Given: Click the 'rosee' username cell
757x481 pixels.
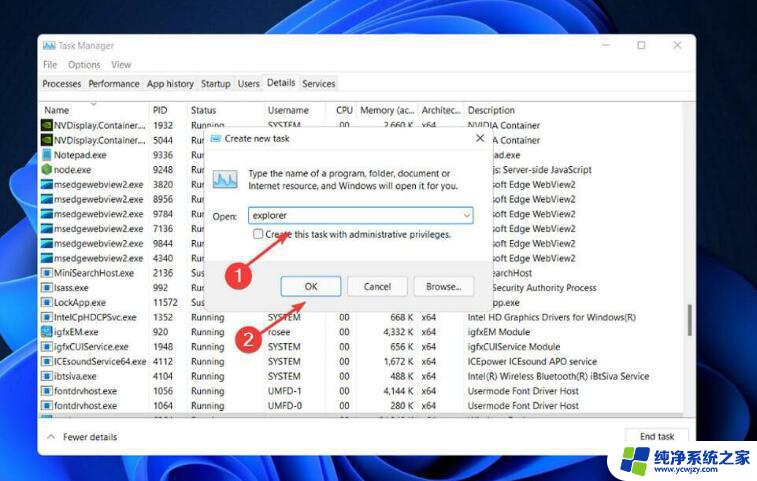Looking at the screenshot, I should [279, 332].
